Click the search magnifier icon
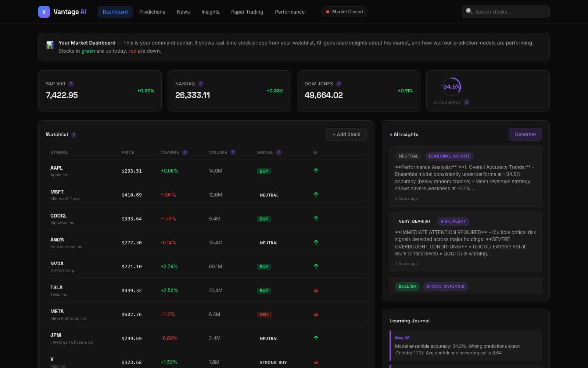 tap(469, 11)
